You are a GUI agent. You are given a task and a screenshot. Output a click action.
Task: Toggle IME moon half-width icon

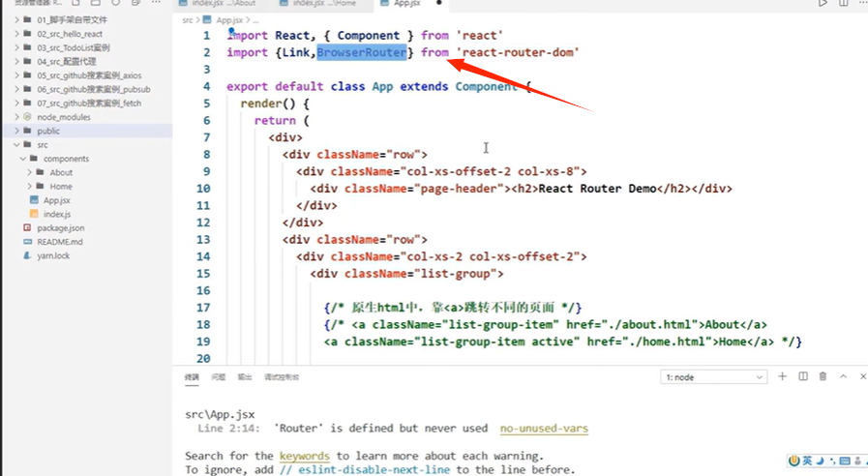coord(821,461)
